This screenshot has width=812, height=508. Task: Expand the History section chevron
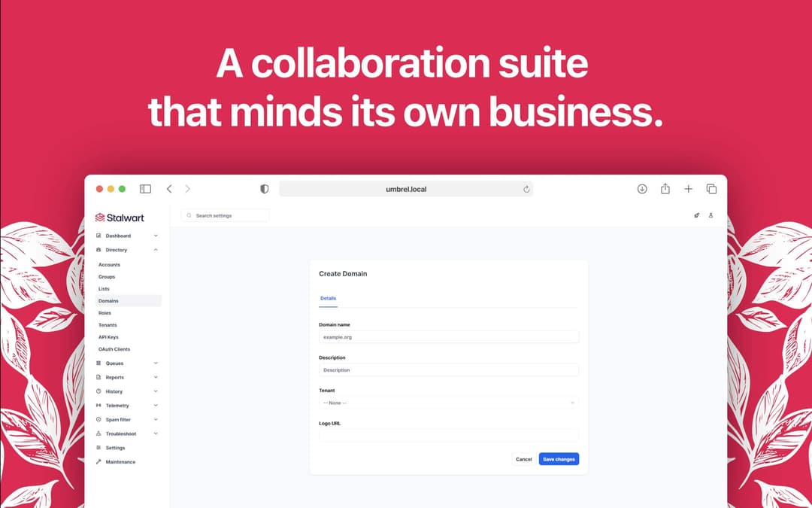(x=156, y=391)
